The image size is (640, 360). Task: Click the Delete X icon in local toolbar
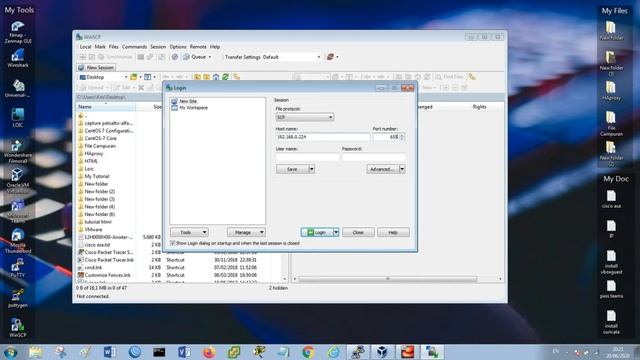[x=141, y=87]
